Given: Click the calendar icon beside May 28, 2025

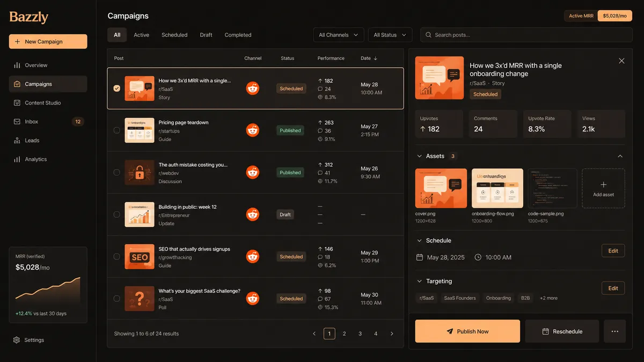Looking at the screenshot, I should coord(420,257).
